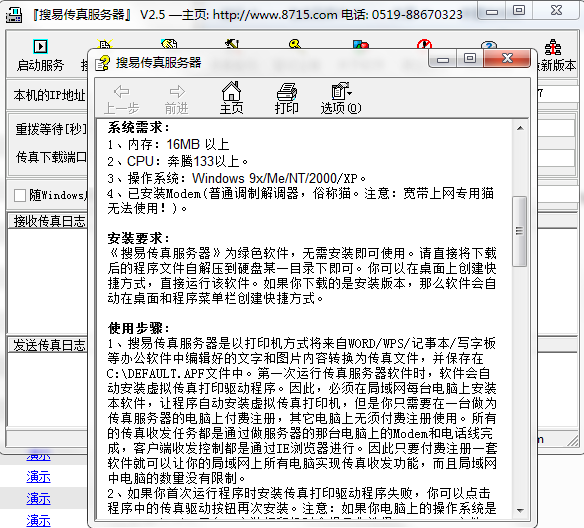Click the 使用步骤: heading in help text

(x=139, y=328)
